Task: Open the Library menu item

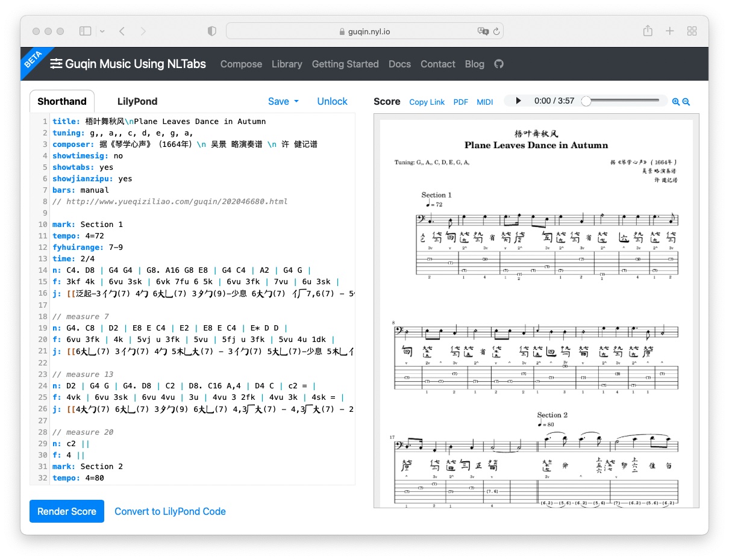Action: pos(287,64)
